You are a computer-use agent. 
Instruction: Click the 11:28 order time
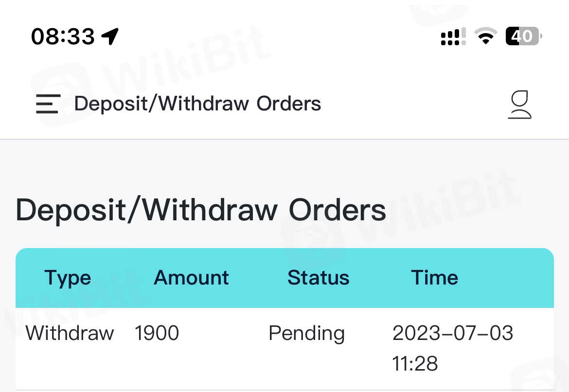coord(415,363)
